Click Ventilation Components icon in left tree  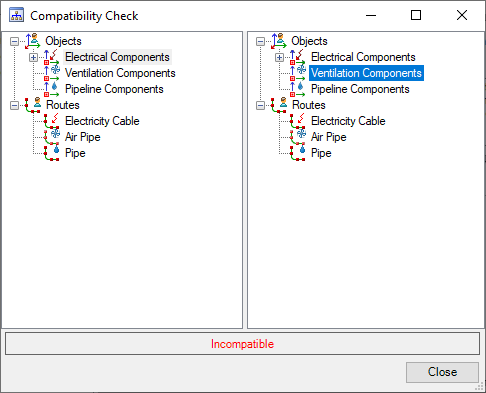[52, 73]
